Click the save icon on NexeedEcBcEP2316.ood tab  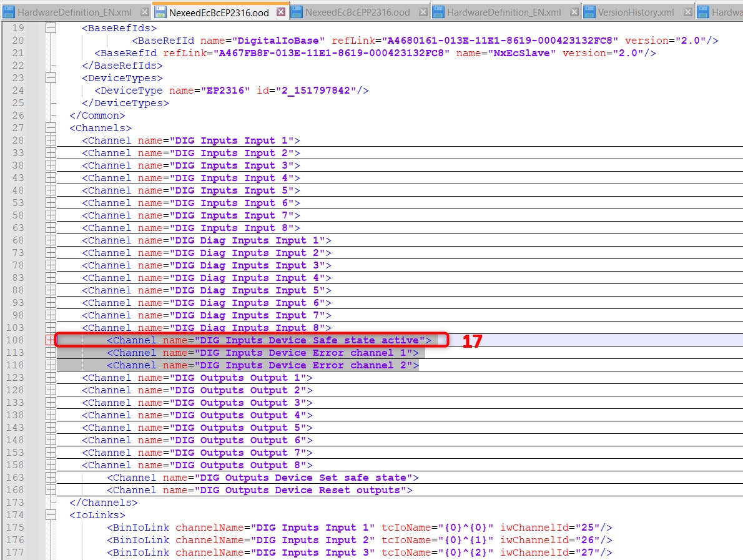(x=160, y=12)
